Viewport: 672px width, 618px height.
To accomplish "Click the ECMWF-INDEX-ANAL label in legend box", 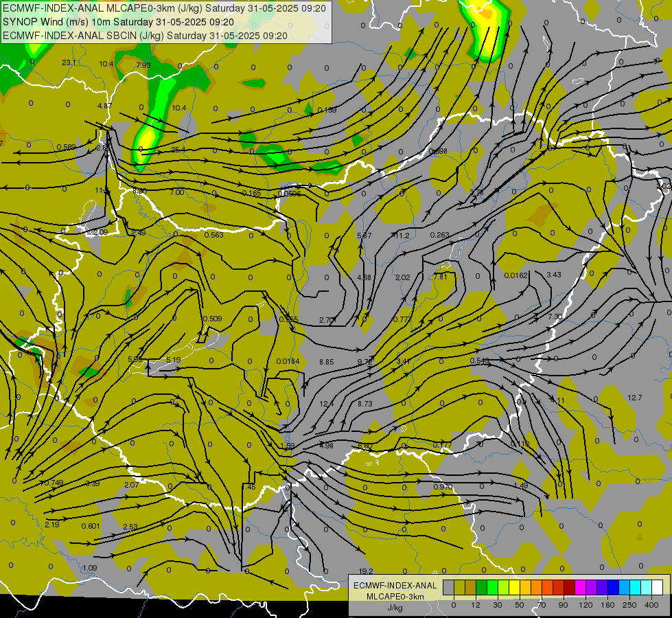I will click(395, 586).
